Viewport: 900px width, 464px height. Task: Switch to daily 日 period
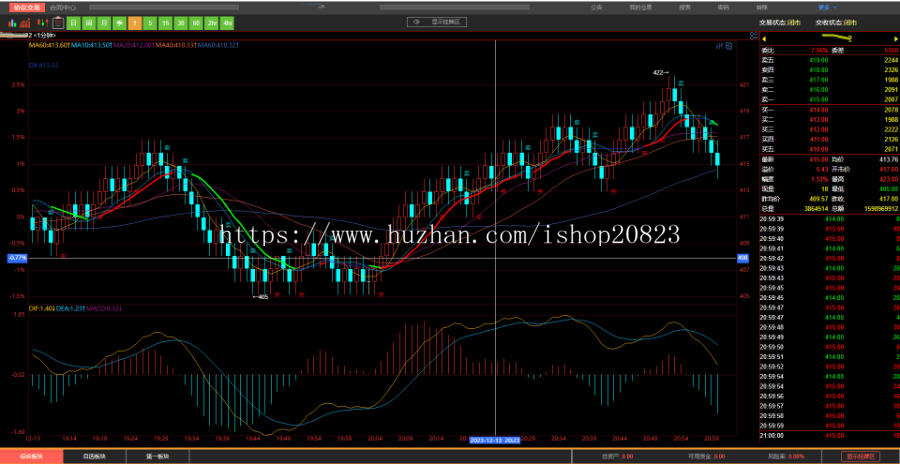pos(73,23)
